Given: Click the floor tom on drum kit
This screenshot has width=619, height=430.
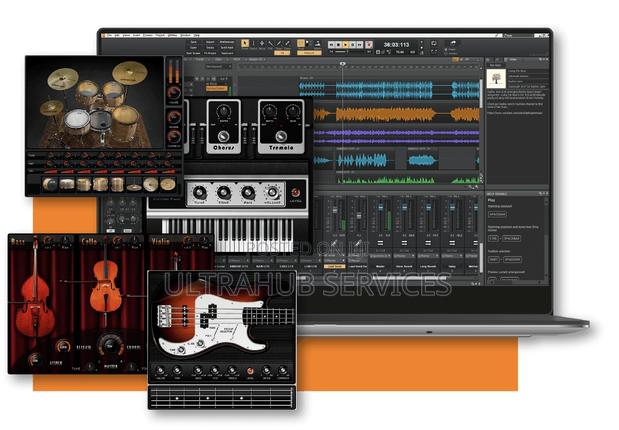Looking at the screenshot, I should 125,122.
